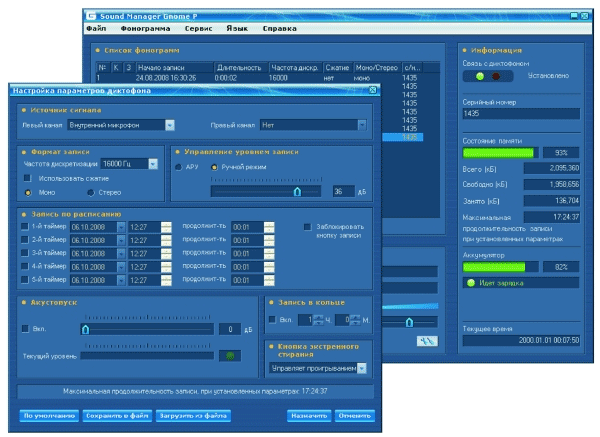Click the 3-й таймер duration stepper
The image size is (600, 437).
(269, 254)
